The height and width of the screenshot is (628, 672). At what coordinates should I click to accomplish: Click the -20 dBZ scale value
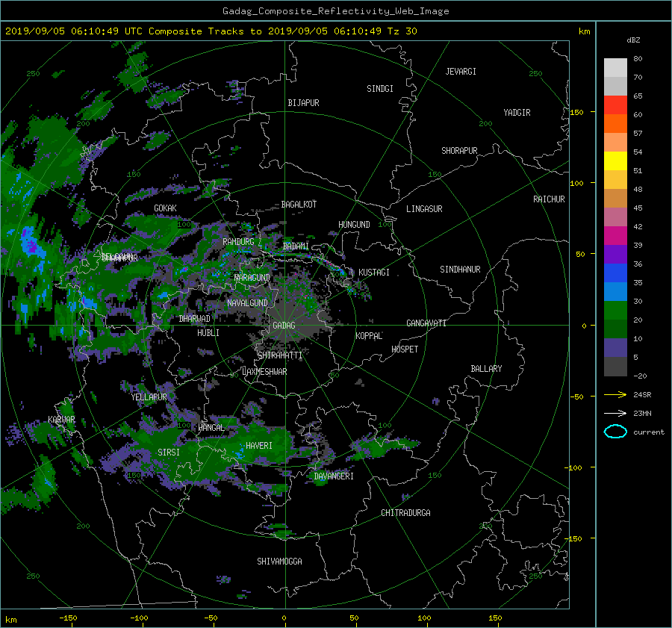coord(639,376)
